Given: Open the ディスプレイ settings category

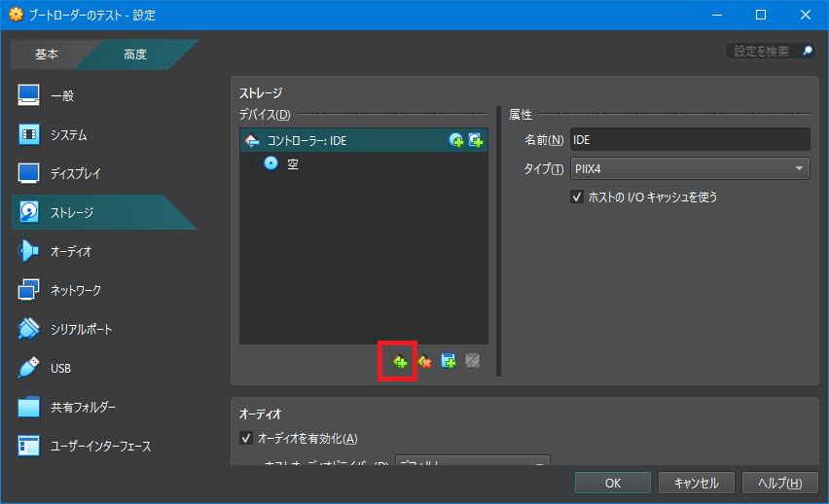Looking at the screenshot, I should [103, 173].
